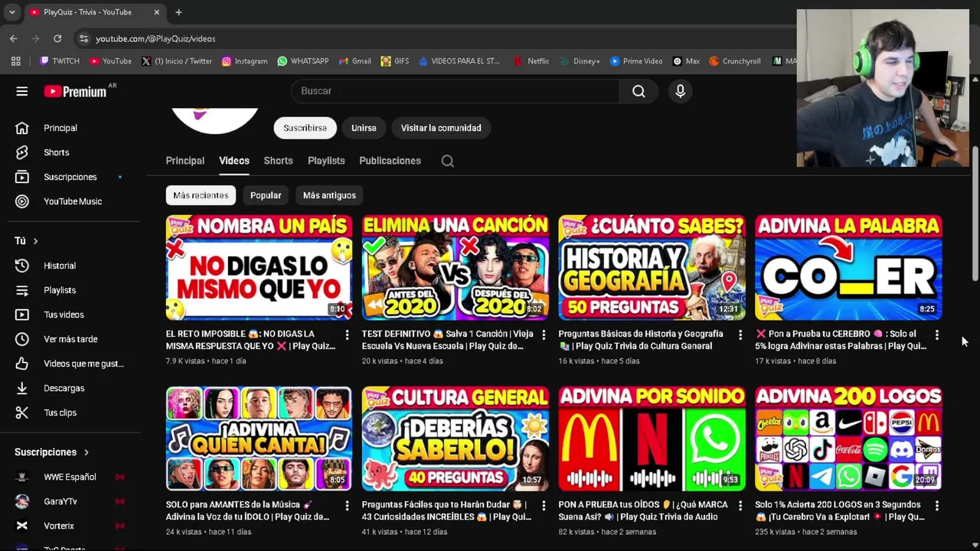Click the Suscribirse button
Viewport: 980px width, 551px height.
(x=305, y=128)
